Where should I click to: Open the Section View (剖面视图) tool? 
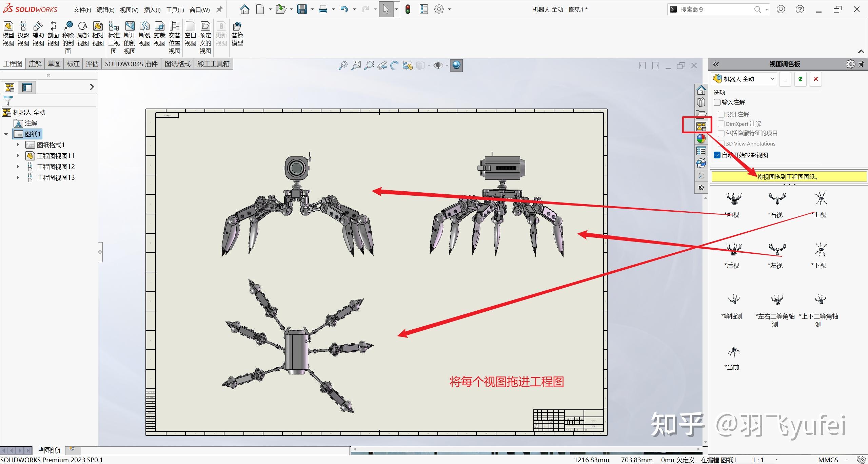coord(53,34)
